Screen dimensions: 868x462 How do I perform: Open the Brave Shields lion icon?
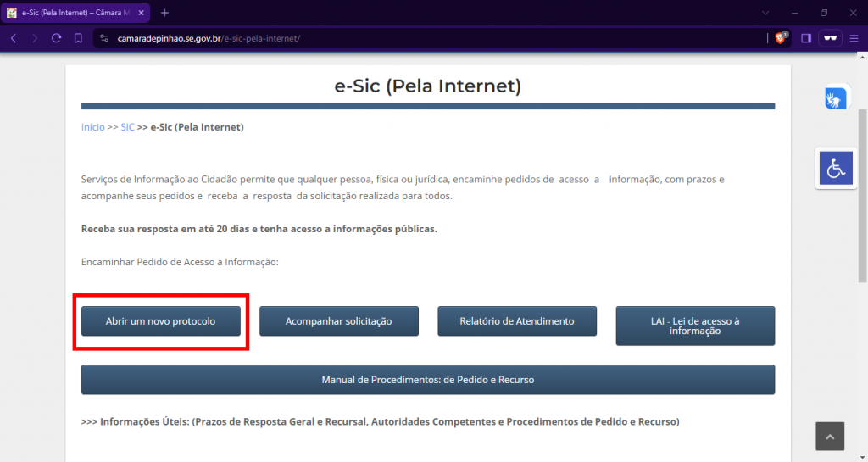[781, 38]
